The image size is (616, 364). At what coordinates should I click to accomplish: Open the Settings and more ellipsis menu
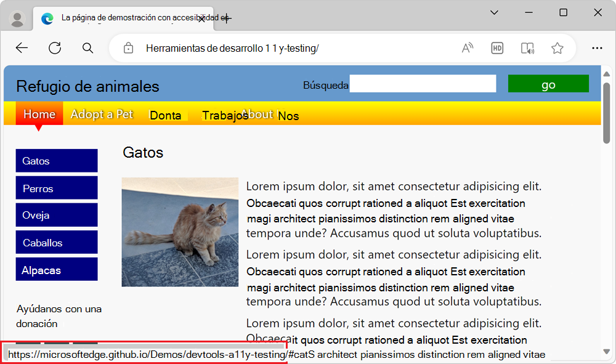coord(597,47)
